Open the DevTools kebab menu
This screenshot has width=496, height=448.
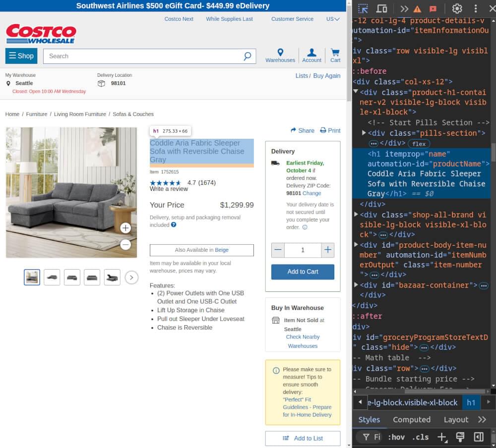click(x=475, y=8)
